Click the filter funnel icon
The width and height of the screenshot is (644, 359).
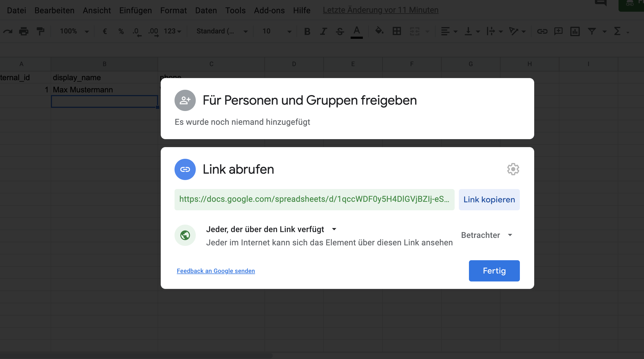point(592,31)
